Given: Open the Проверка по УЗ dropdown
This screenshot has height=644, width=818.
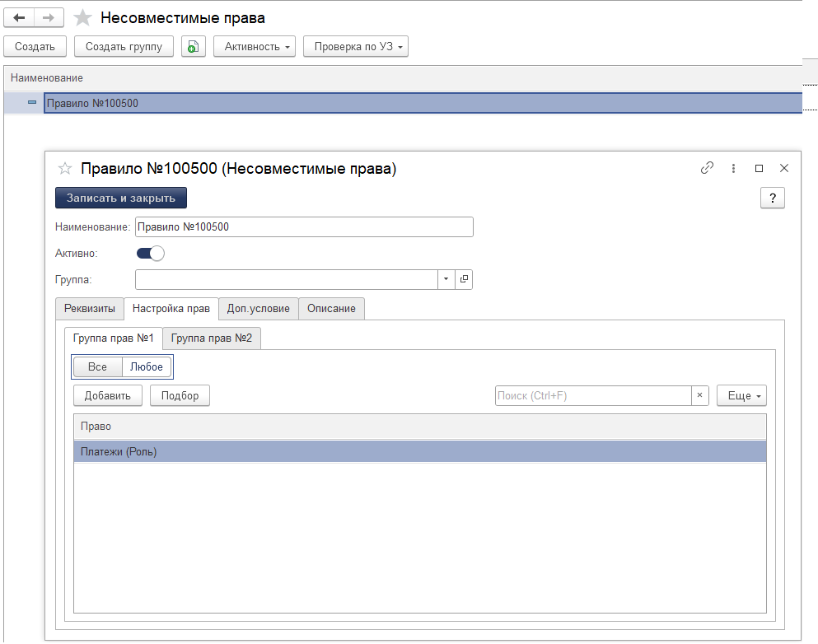Looking at the screenshot, I should click(x=356, y=46).
